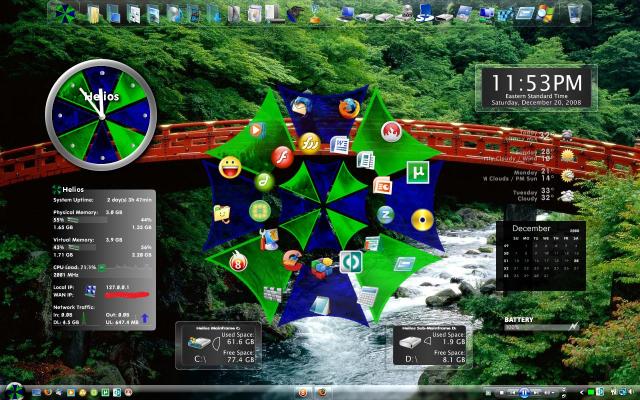Pause playback in the taskbar media toolbar
This screenshot has width=640, height=400.
click(x=524, y=393)
